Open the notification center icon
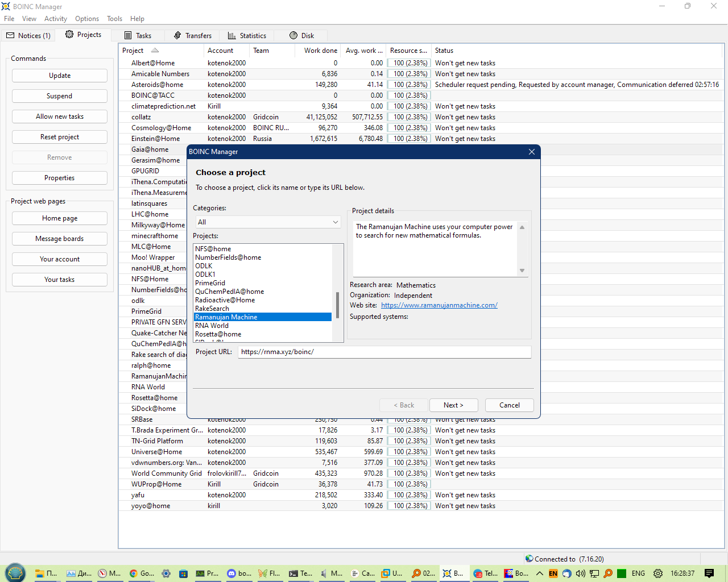 pos(709,573)
